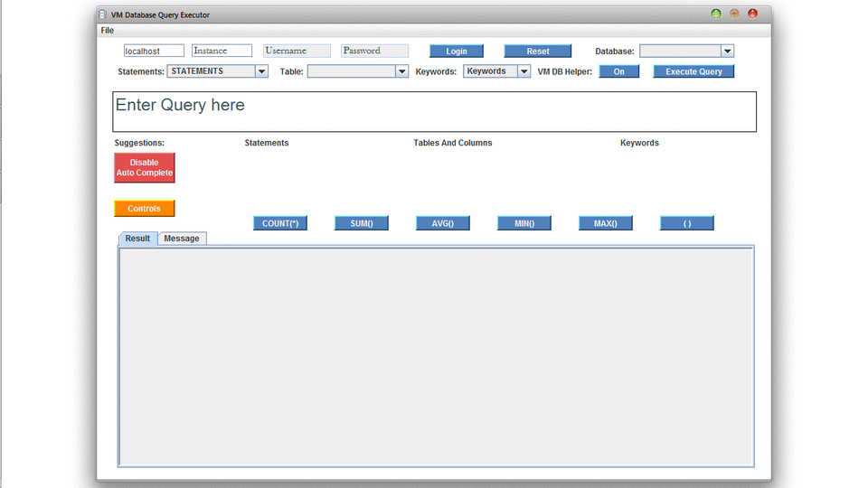Insert the COUNT(*) function

279,223
